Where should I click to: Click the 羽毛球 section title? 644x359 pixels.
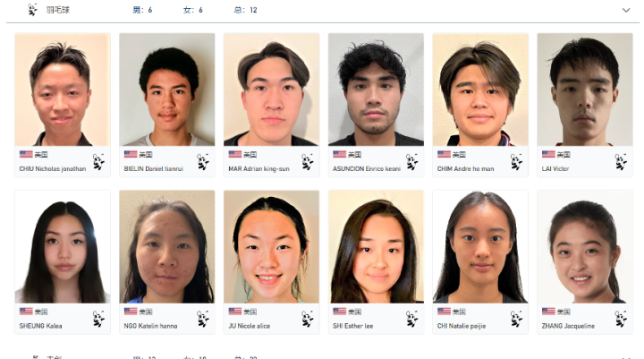(x=58, y=10)
